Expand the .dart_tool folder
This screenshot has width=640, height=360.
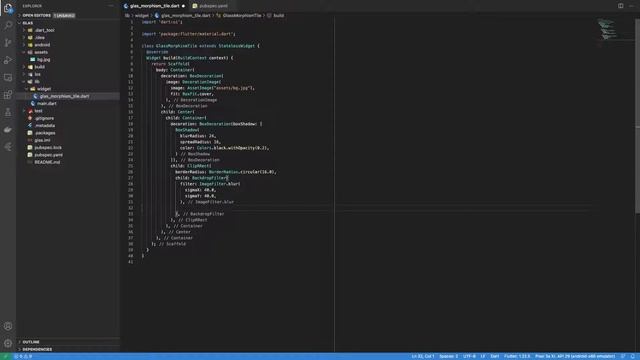tap(44, 30)
